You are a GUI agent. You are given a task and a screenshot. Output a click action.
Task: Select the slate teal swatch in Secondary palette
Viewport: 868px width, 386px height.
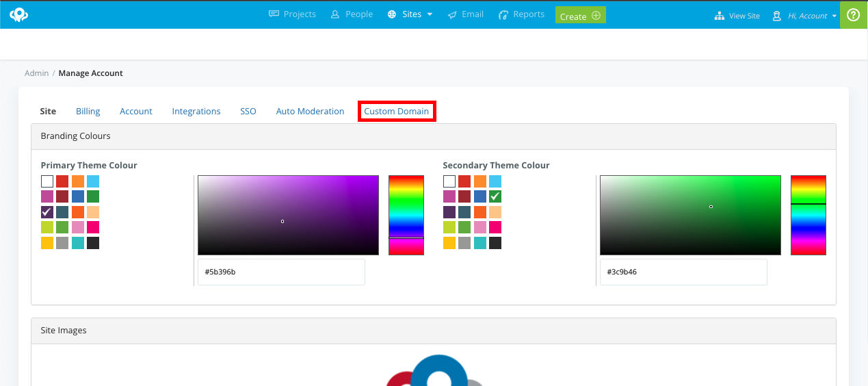(x=464, y=212)
